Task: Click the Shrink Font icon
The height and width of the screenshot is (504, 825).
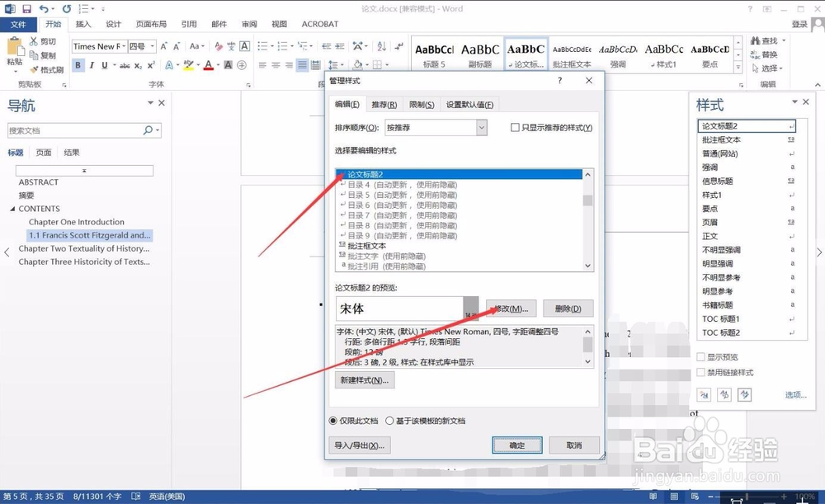Action: (177, 46)
